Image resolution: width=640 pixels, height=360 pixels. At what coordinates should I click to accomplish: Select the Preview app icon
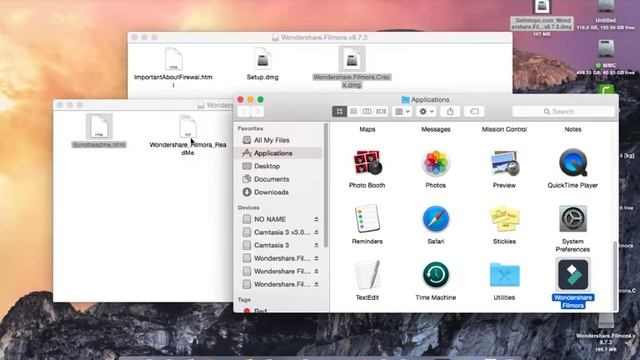[x=504, y=163]
